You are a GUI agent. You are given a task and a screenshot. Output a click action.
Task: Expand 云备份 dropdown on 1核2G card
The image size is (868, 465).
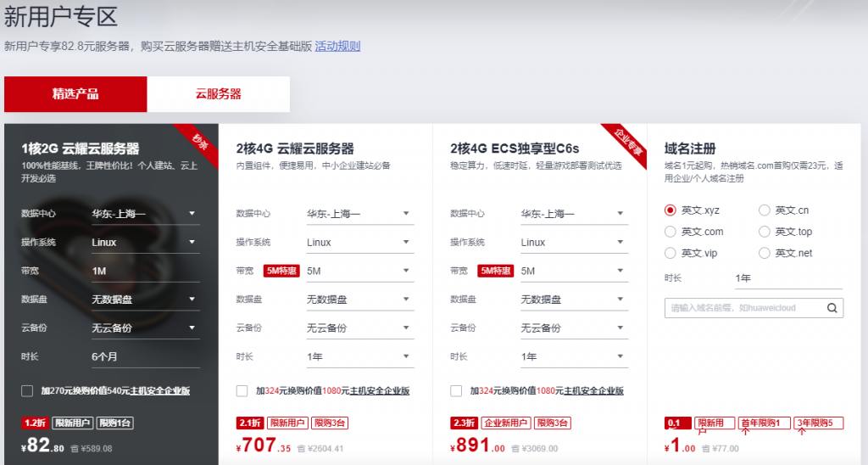pos(145,328)
